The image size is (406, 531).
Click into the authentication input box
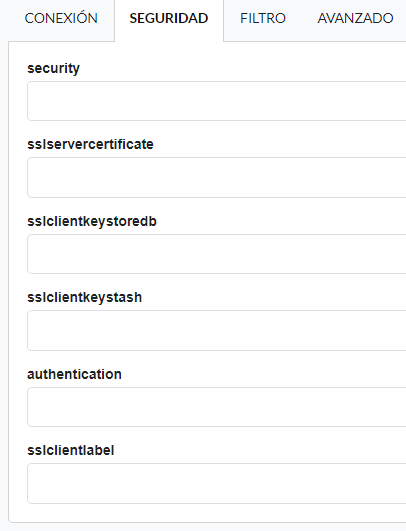click(217, 407)
